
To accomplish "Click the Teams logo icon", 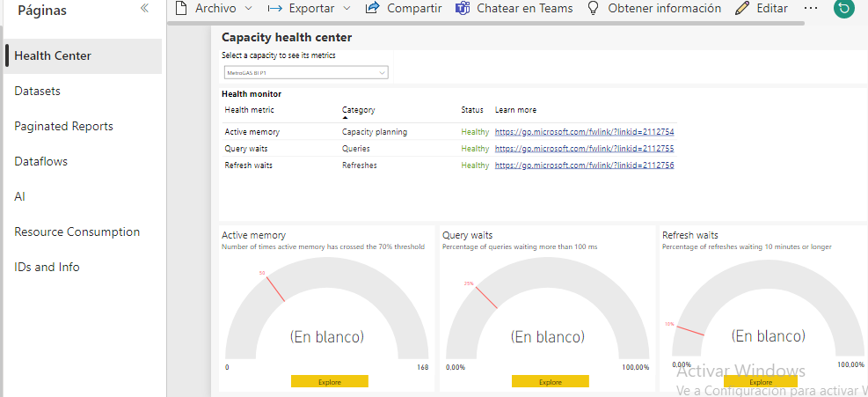I will click(x=463, y=8).
